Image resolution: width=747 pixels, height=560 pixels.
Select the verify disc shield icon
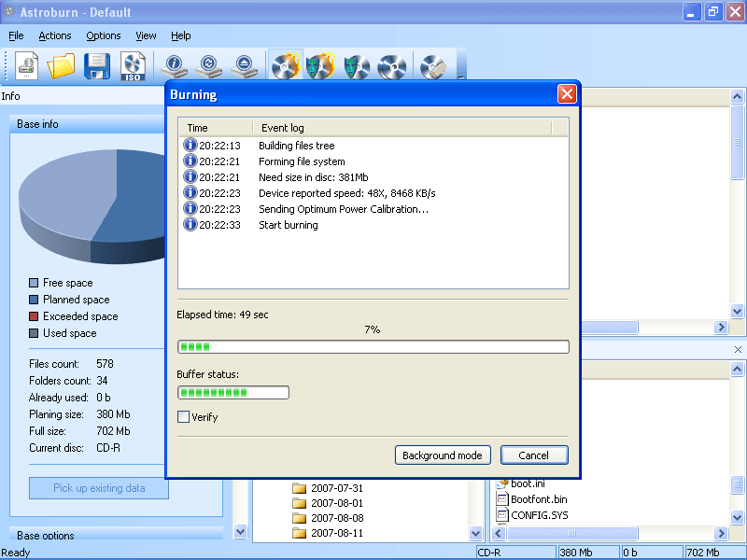356,65
